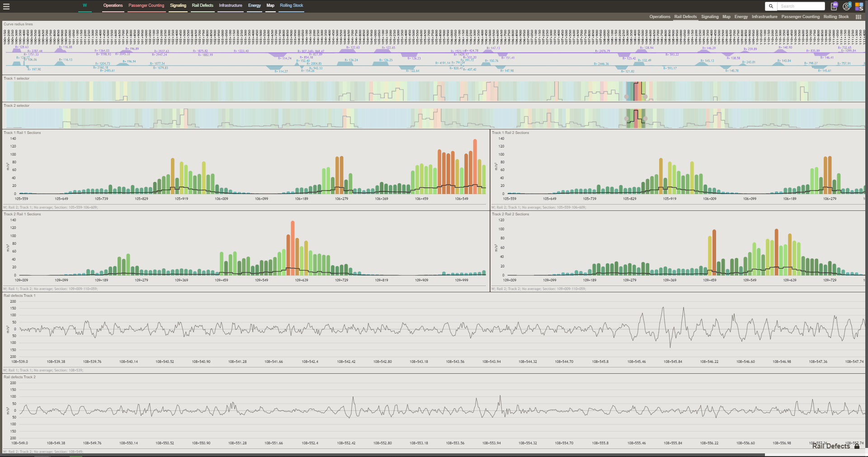
Task: Open the hamburger menu icon
Action: (x=6, y=6)
